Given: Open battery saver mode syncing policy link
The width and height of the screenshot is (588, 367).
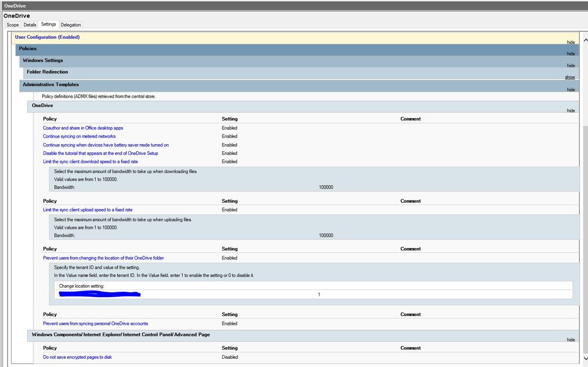Looking at the screenshot, I should point(106,145).
